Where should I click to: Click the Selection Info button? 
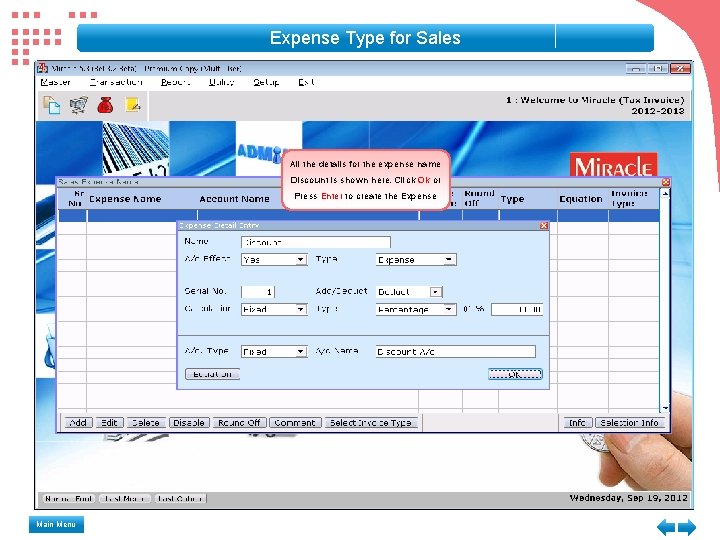630,422
